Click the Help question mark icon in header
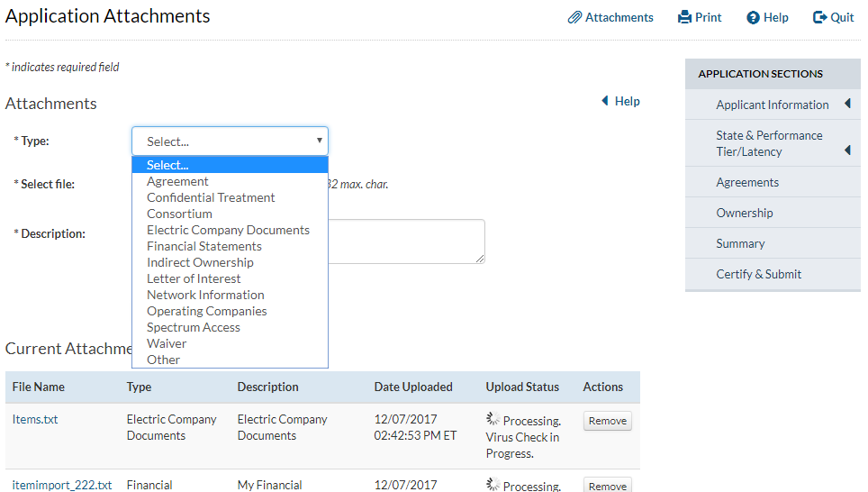 (753, 18)
